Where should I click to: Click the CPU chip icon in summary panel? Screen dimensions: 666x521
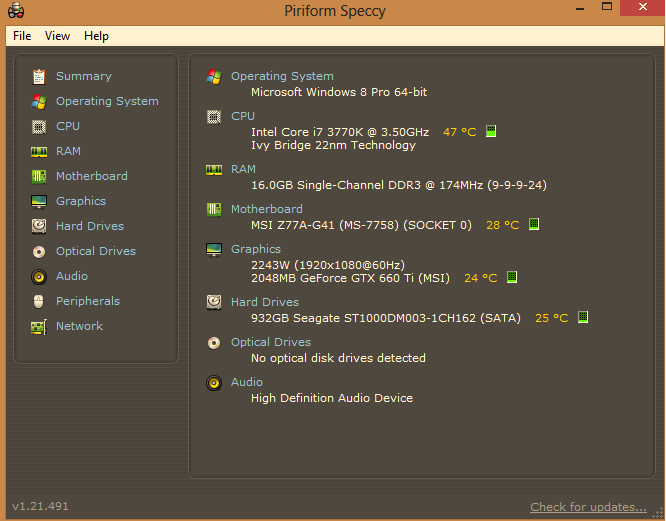pos(214,117)
